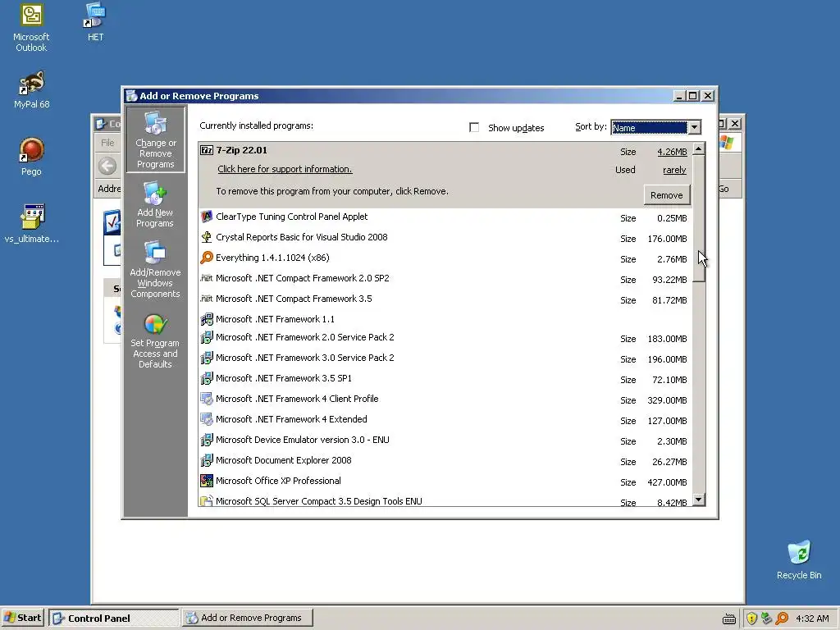Select Microsoft .NET Framework 3.5 SP1
The height and width of the screenshot is (630, 840).
pos(445,379)
